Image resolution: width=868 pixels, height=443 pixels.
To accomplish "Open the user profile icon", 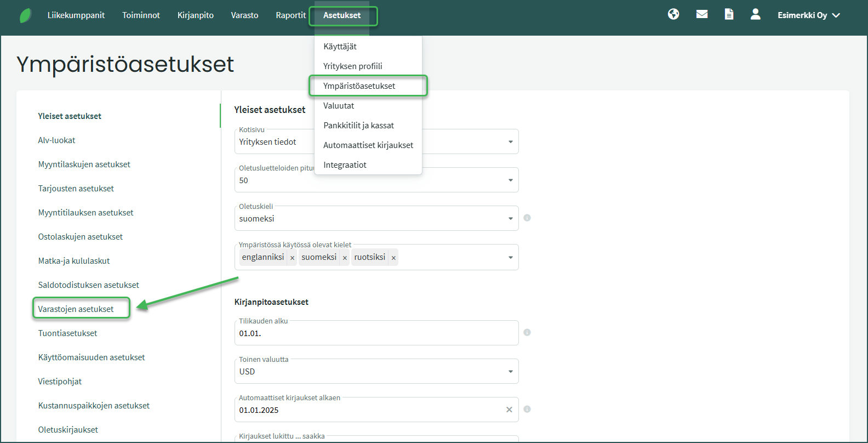I will coord(755,14).
